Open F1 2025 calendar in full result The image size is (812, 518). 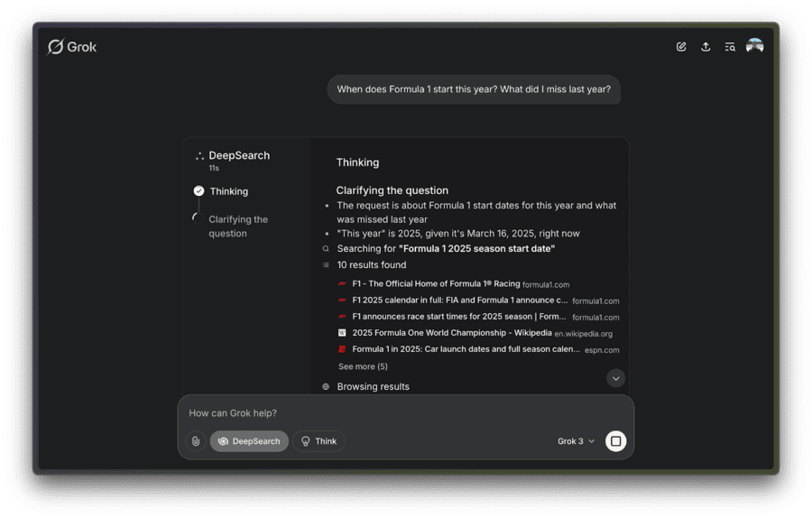(x=479, y=301)
